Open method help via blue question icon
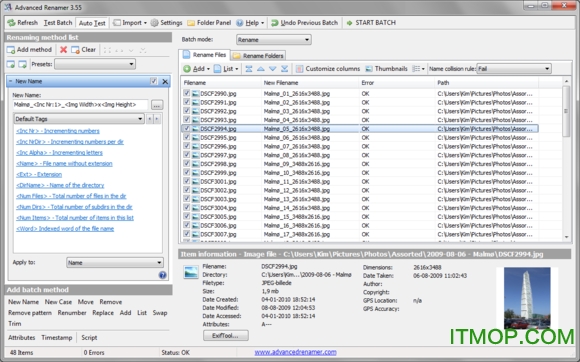Viewport: 580px width, 362px height. click(x=162, y=275)
